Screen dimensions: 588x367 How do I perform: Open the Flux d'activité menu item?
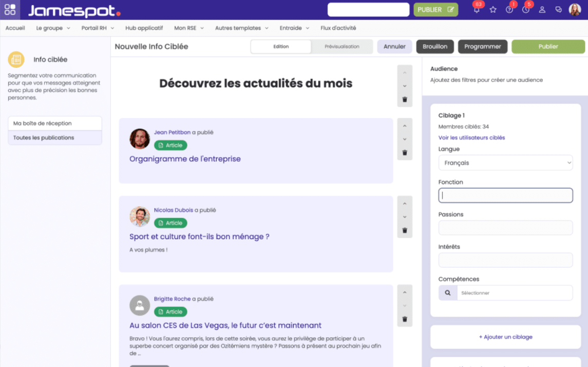(338, 28)
